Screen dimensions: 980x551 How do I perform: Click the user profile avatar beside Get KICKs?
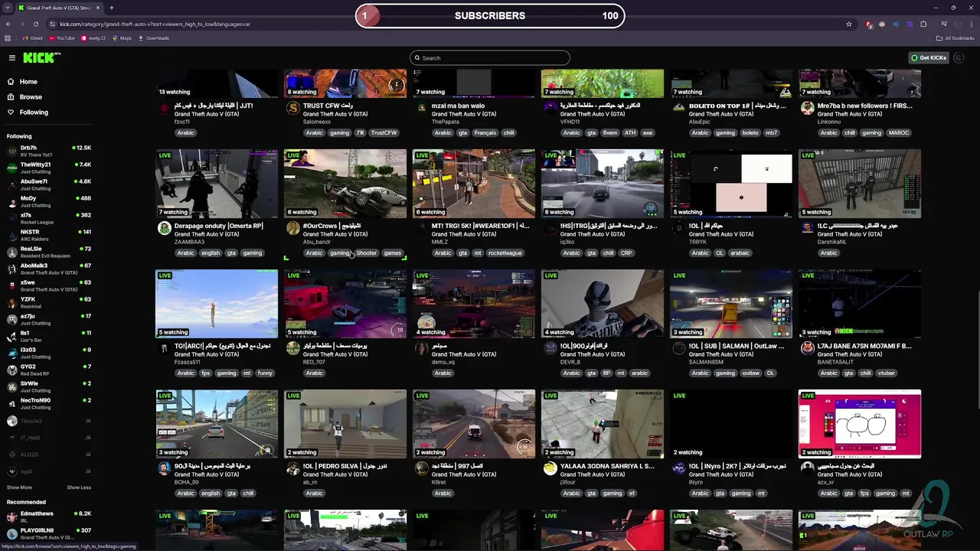coord(959,58)
